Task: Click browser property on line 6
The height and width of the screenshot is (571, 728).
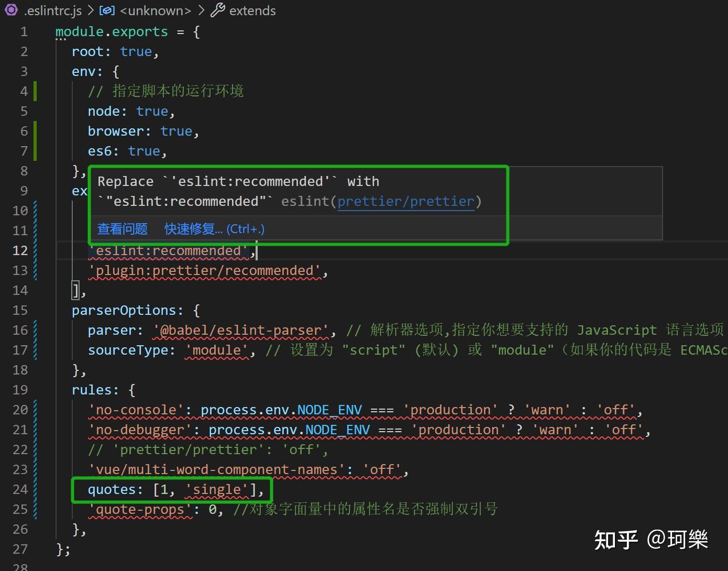Action: tap(115, 131)
